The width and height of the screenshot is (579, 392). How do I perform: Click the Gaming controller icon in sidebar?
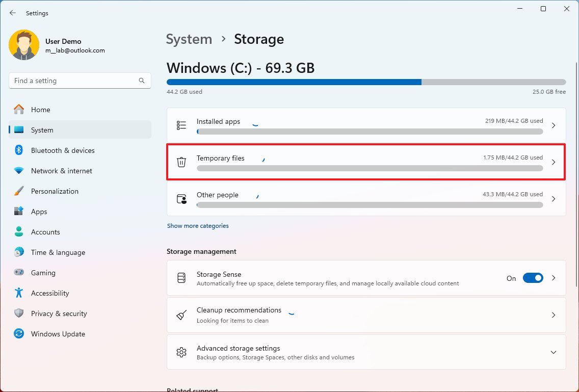(19, 273)
